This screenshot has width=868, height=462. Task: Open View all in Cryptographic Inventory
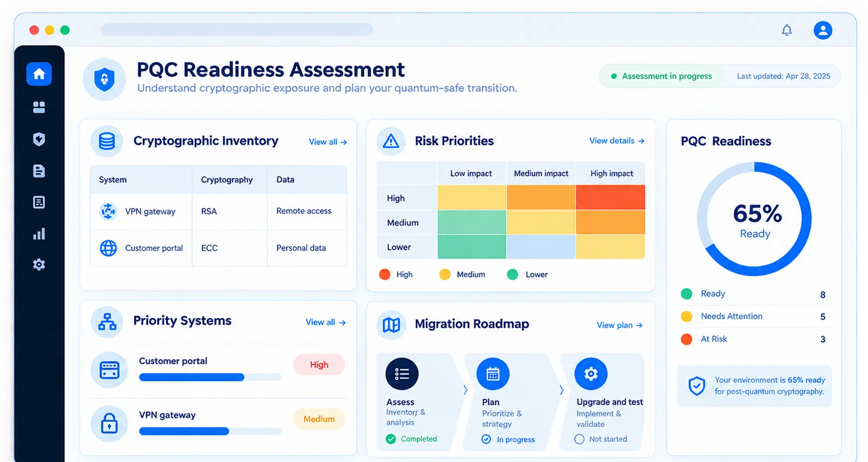pyautogui.click(x=328, y=142)
